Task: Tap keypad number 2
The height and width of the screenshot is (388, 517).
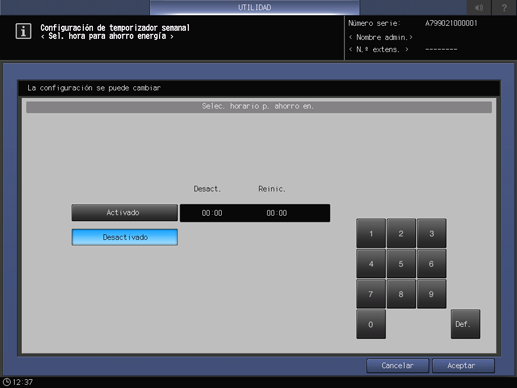Action: point(401,233)
